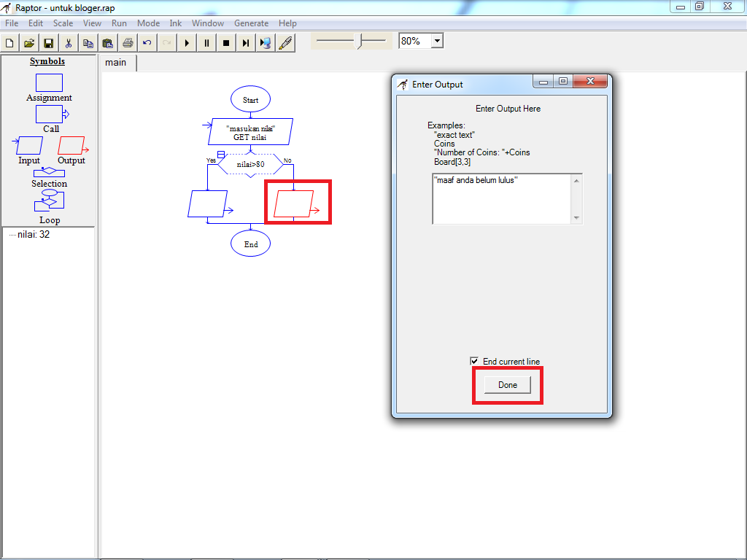Select the Selection symbol

(49, 174)
